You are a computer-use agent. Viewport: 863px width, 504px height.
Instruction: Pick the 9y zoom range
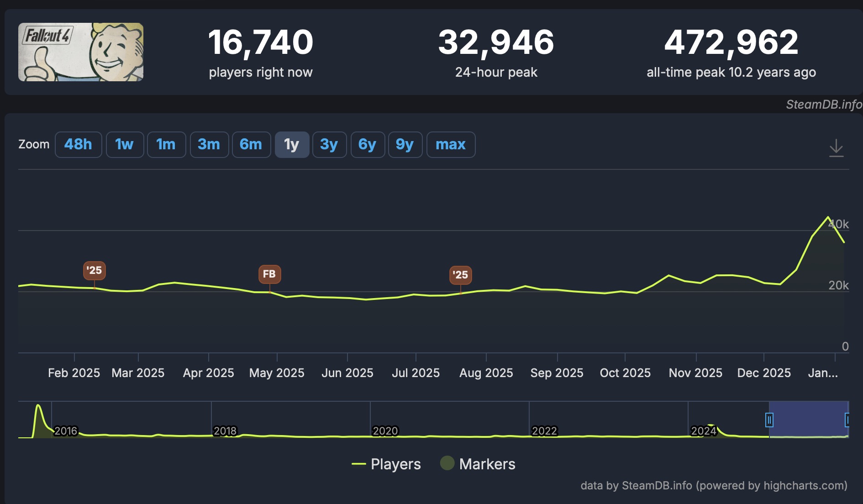coord(405,145)
